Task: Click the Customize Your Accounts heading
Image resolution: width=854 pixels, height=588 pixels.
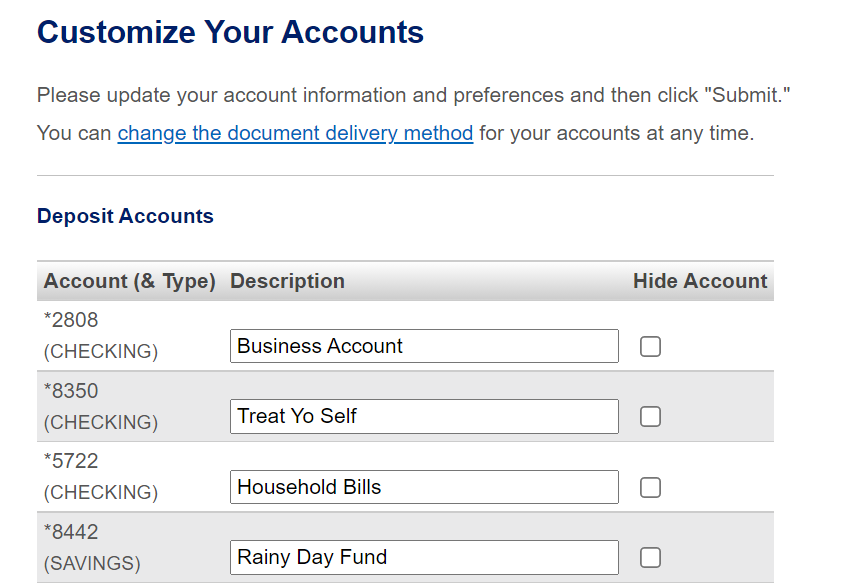Action: (x=230, y=32)
